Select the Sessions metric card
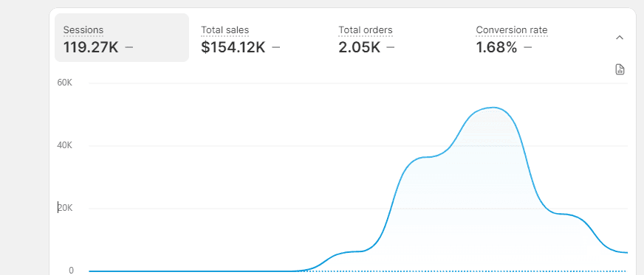The width and height of the screenshot is (644, 275). (122, 38)
